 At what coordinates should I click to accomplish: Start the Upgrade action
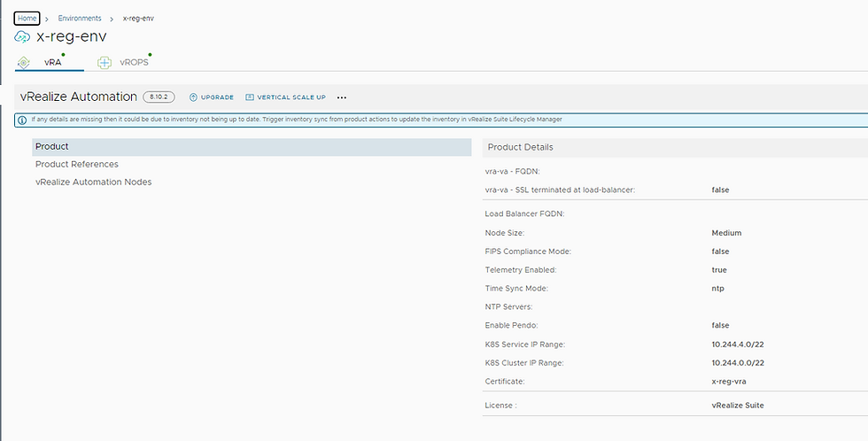[x=212, y=97]
